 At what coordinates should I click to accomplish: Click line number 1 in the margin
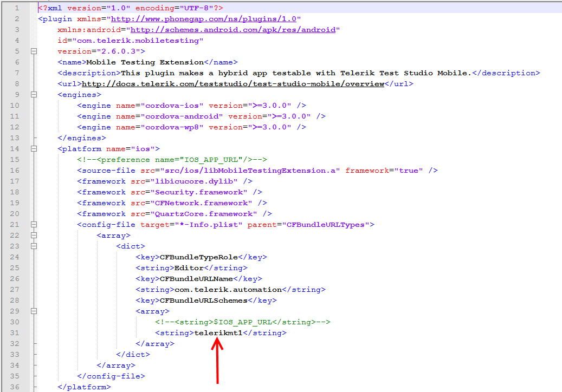point(16,8)
